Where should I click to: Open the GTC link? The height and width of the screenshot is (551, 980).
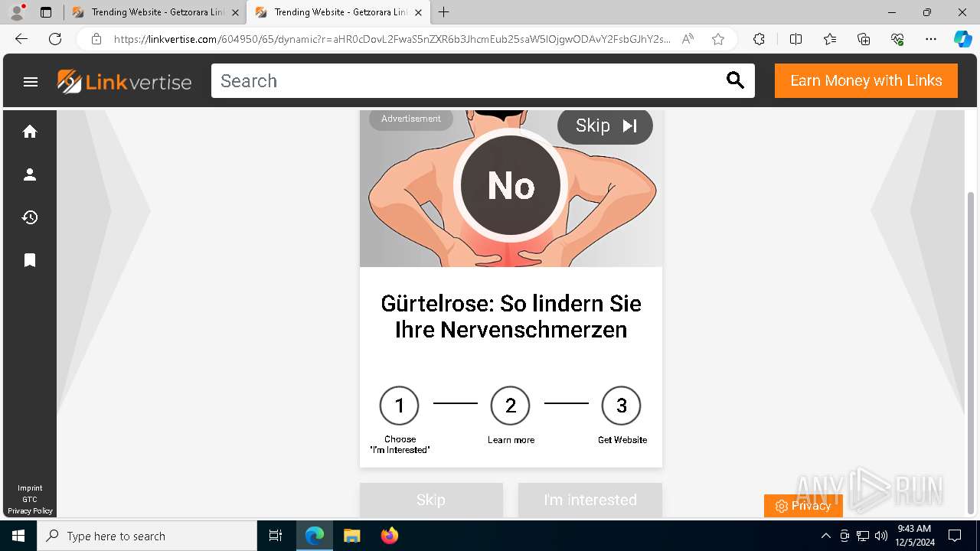[30, 500]
